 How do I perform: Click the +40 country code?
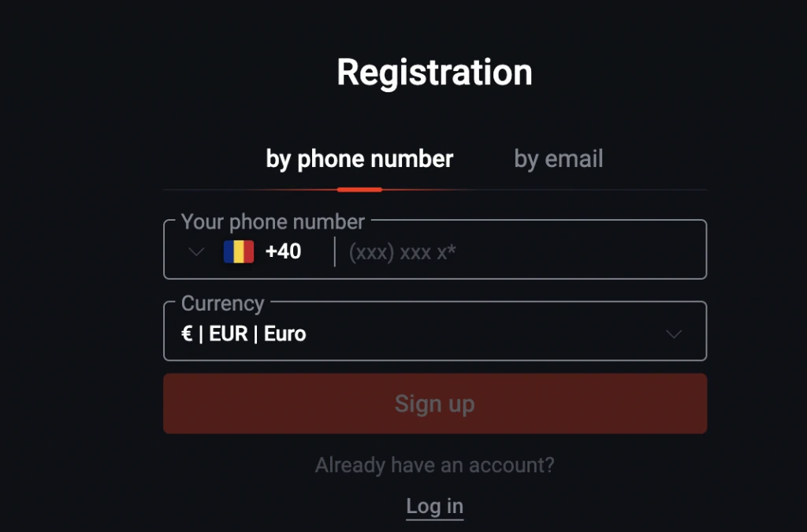pos(283,252)
